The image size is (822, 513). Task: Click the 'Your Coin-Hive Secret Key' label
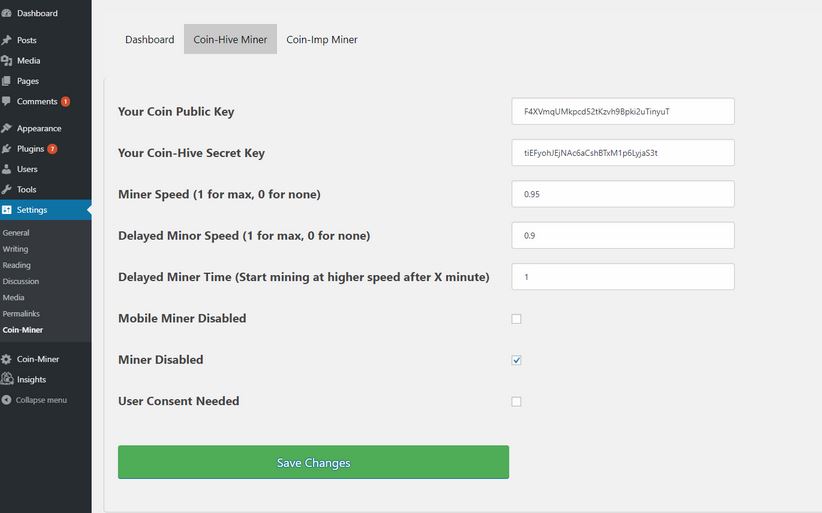click(191, 153)
